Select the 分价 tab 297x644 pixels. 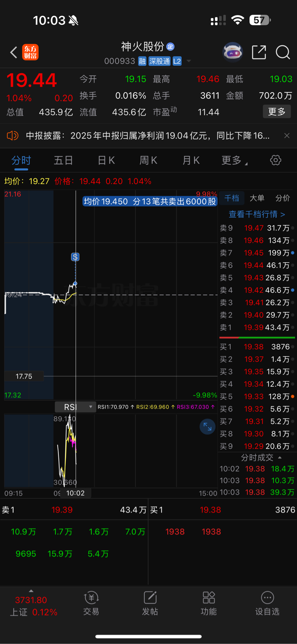pyautogui.click(x=282, y=198)
